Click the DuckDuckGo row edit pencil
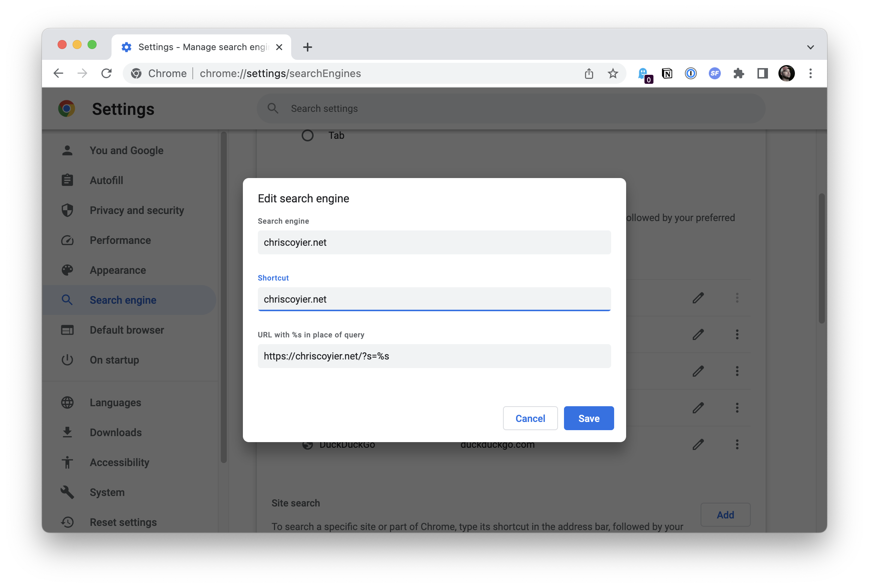The image size is (869, 588). pyautogui.click(x=698, y=444)
